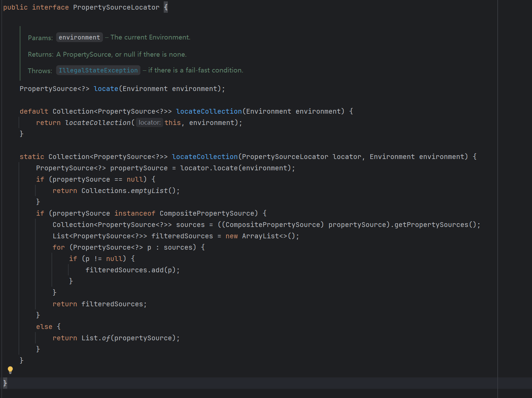Image resolution: width=532 pixels, height=398 pixels.
Task: Click the locate method declaration name
Action: tap(106, 89)
